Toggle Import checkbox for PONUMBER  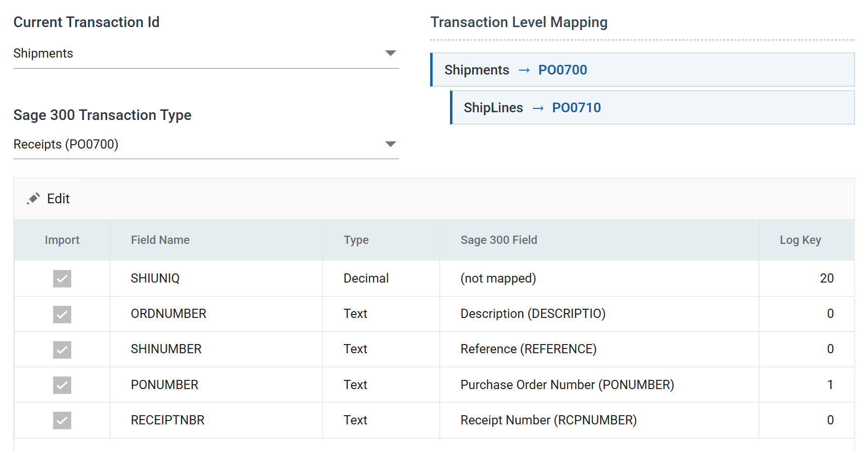62,385
